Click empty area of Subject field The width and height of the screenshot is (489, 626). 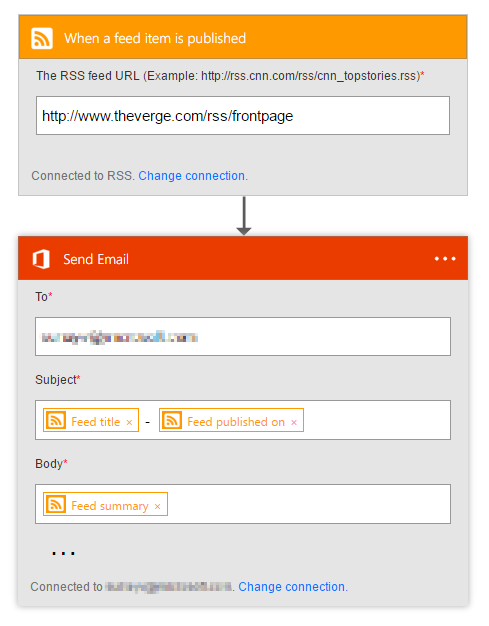coord(377,420)
